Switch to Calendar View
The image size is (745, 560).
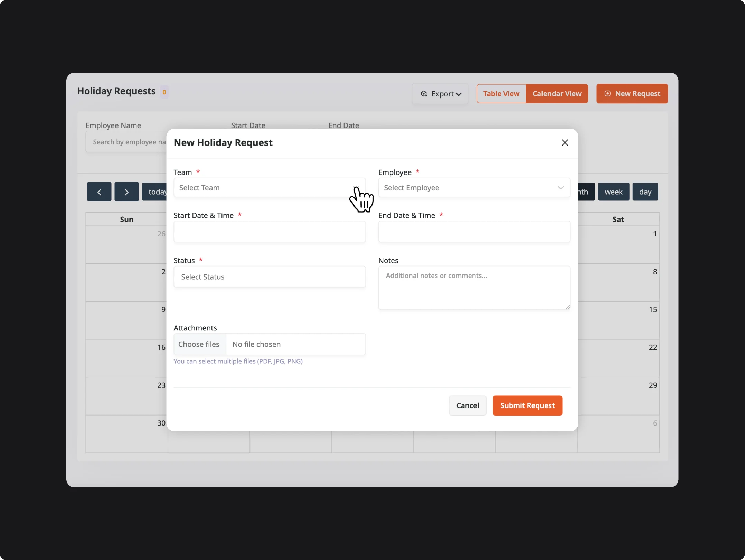556,94
